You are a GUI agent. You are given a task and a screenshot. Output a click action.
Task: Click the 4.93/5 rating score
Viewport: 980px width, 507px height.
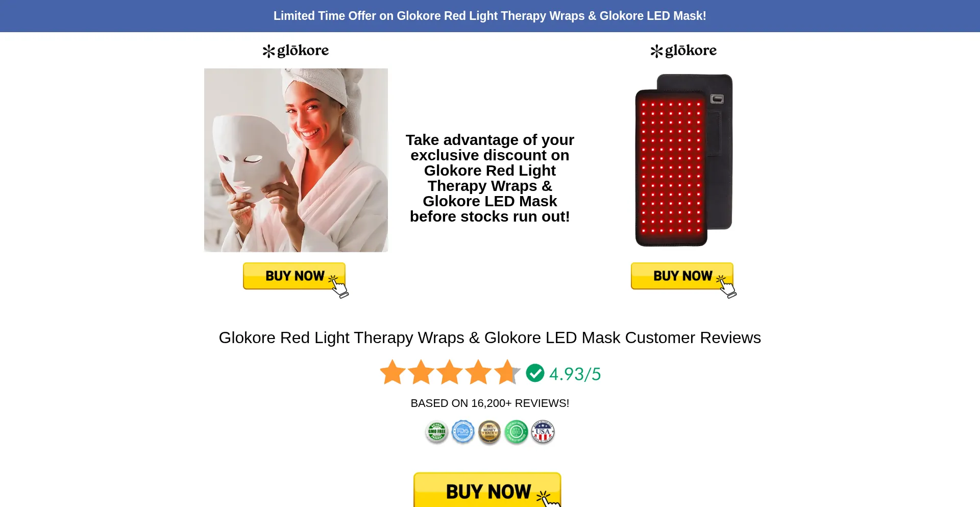[x=575, y=374]
